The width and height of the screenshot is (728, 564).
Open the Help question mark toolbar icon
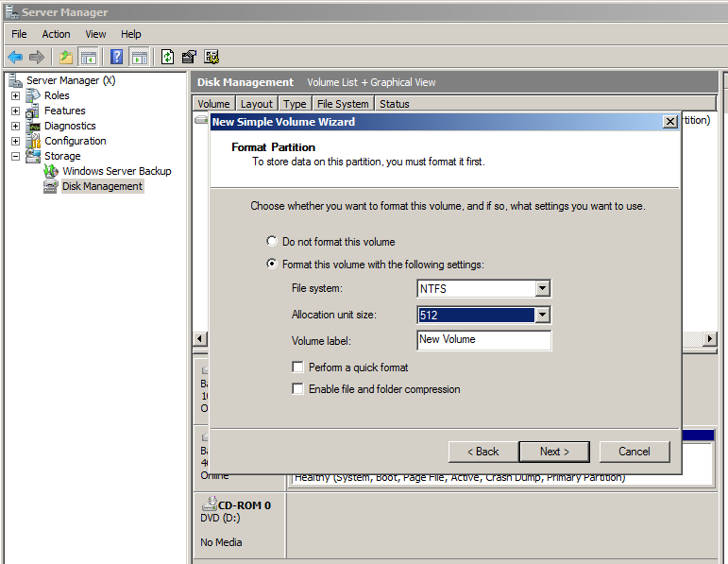[116, 57]
